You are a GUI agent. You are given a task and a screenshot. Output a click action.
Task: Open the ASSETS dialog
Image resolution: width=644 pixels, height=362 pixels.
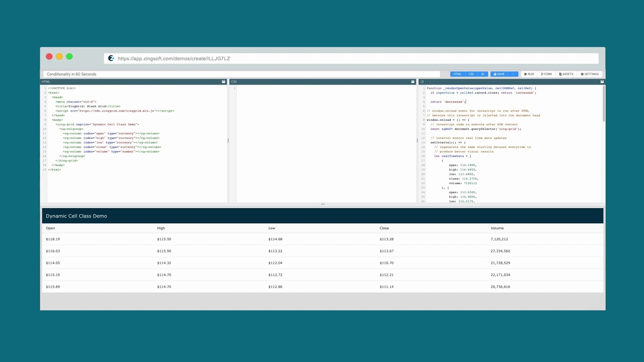[567, 74]
